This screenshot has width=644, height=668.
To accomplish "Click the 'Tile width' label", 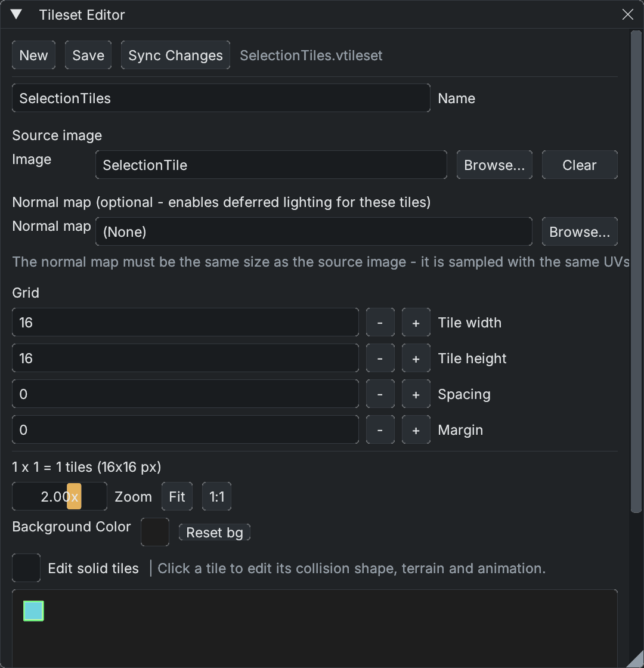I will point(469,323).
